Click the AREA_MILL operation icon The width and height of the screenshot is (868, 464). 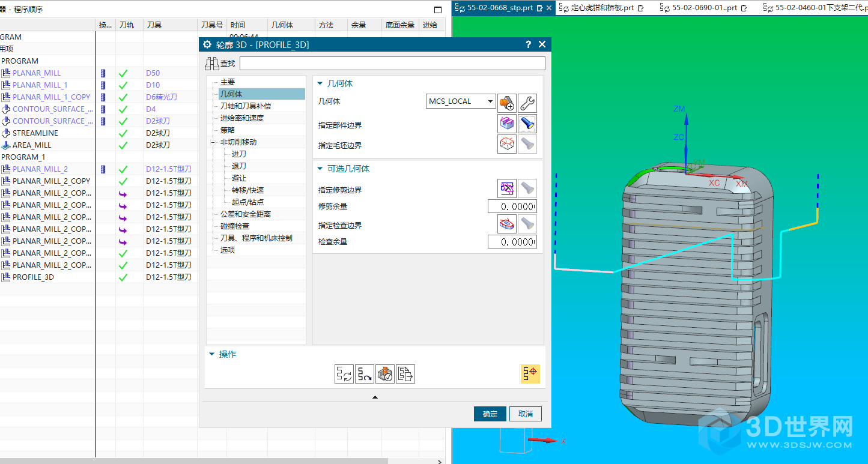click(x=6, y=145)
